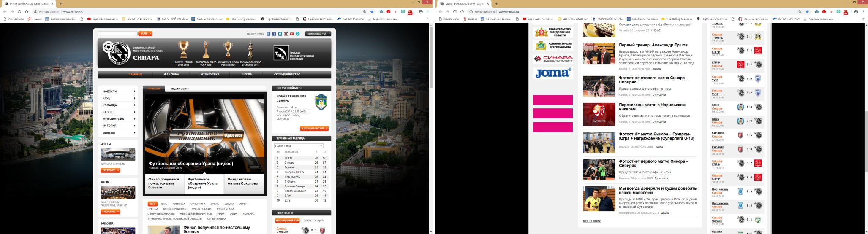868x234 pixels.
Task: Open the club's VK social page icon
Action: click(269, 34)
